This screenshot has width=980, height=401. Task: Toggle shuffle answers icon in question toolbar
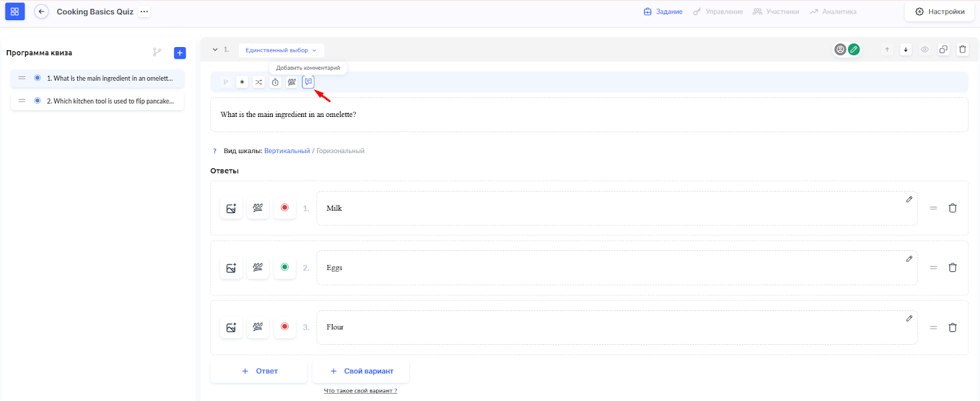tap(258, 82)
